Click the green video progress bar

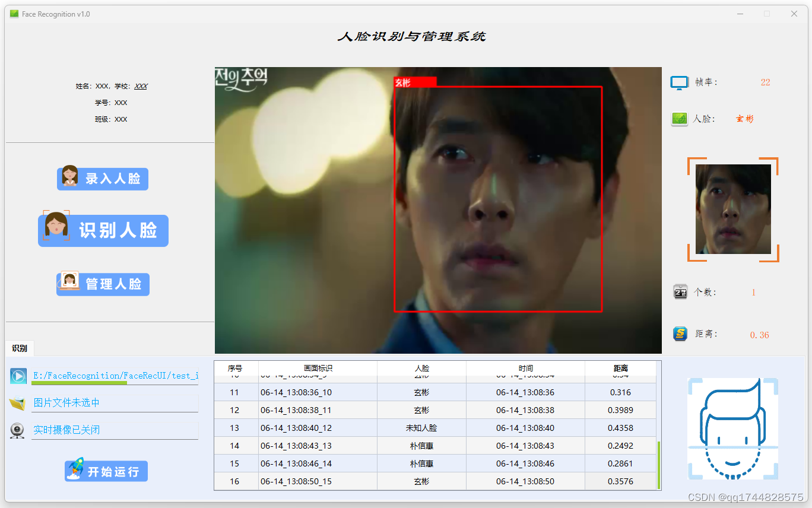pyautogui.click(x=79, y=383)
